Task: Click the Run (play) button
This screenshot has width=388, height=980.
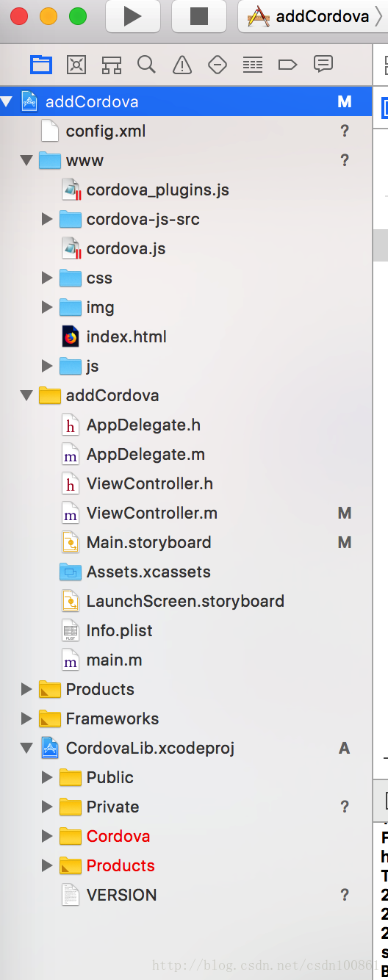Action: 132,16
